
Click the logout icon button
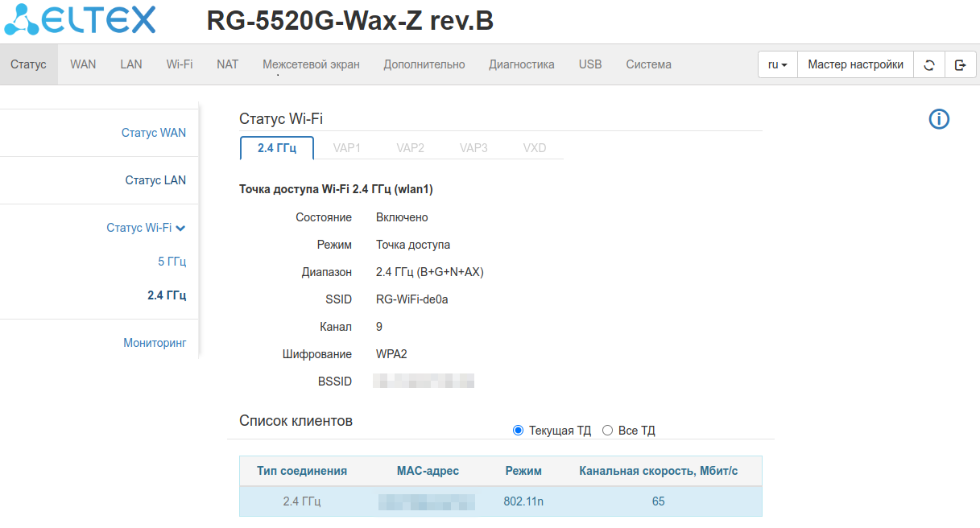tap(960, 64)
